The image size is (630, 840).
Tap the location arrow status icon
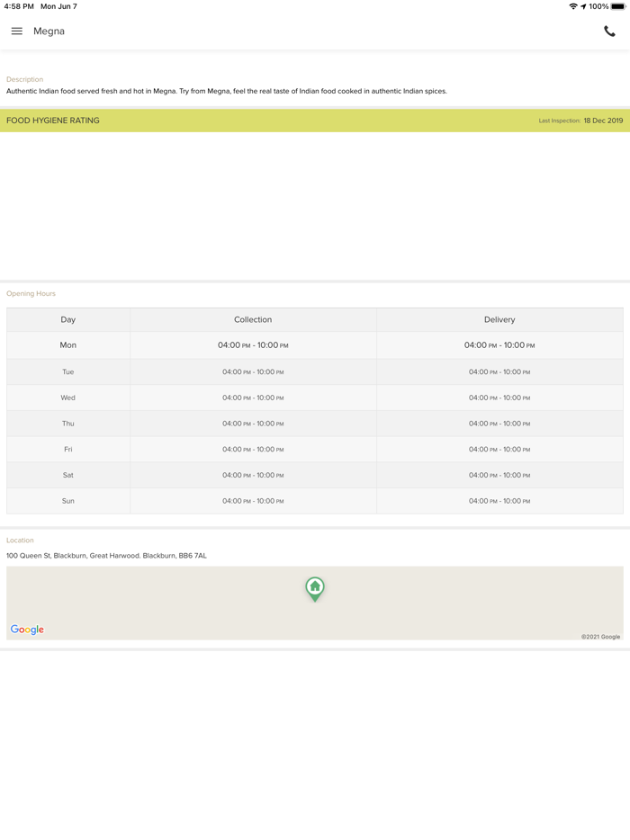[583, 6]
